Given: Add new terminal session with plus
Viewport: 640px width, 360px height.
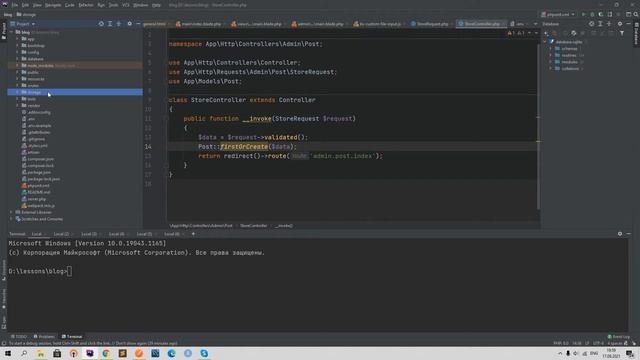Looking at the screenshot, I should pos(193,234).
